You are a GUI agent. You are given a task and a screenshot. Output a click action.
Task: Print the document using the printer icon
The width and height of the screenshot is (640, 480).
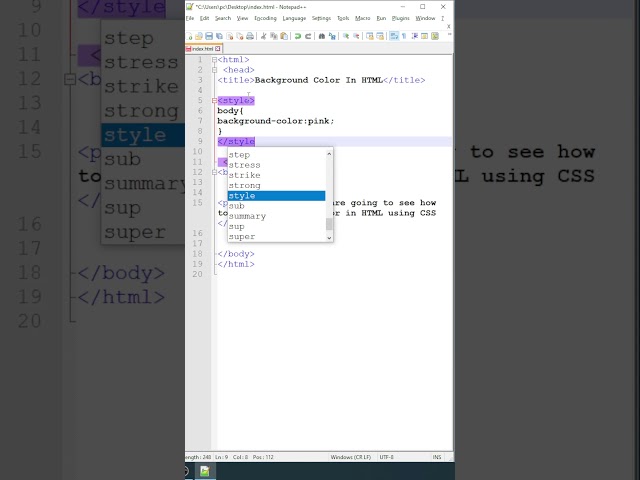pos(250,36)
